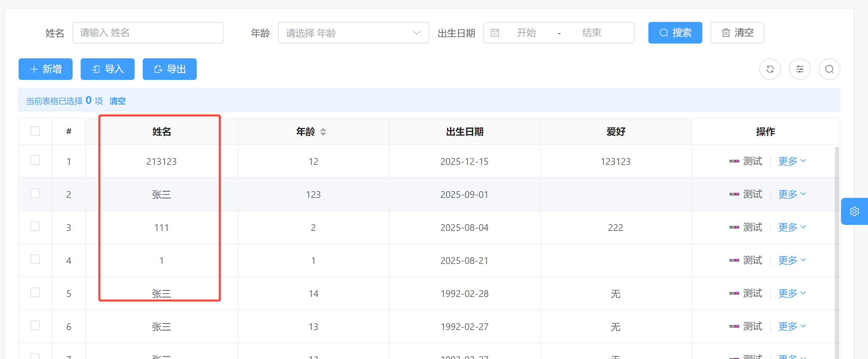This screenshot has height=359, width=868.
Task: Toggle search panel with magnifier icon
Action: 829,69
